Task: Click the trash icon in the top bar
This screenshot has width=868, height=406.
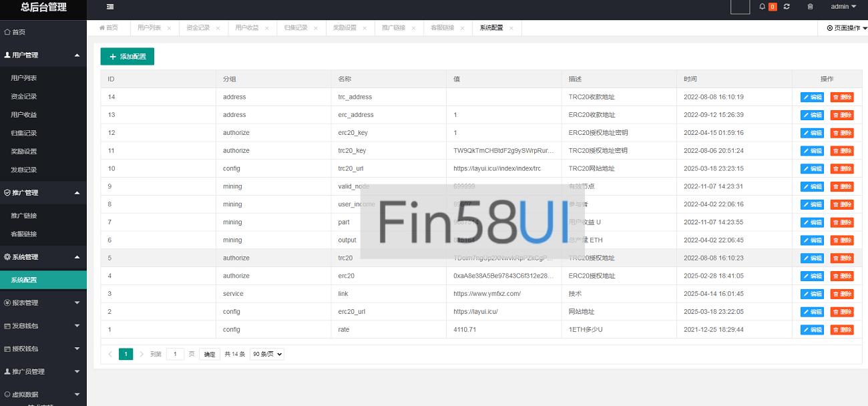Action: click(x=811, y=7)
